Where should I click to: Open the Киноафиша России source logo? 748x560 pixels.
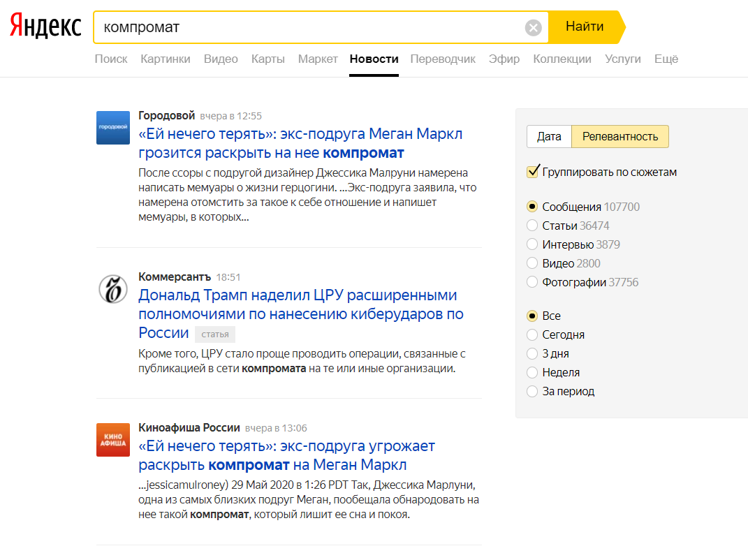(x=113, y=440)
